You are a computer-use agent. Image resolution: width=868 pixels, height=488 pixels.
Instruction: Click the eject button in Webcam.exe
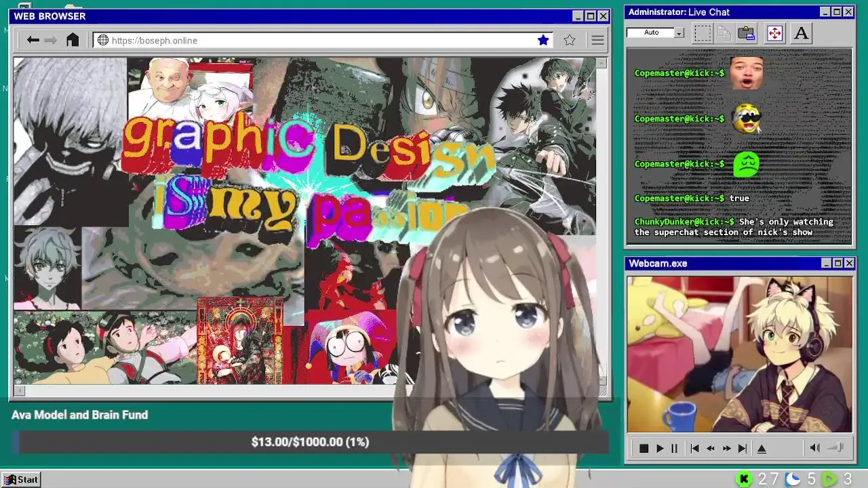[x=762, y=448]
